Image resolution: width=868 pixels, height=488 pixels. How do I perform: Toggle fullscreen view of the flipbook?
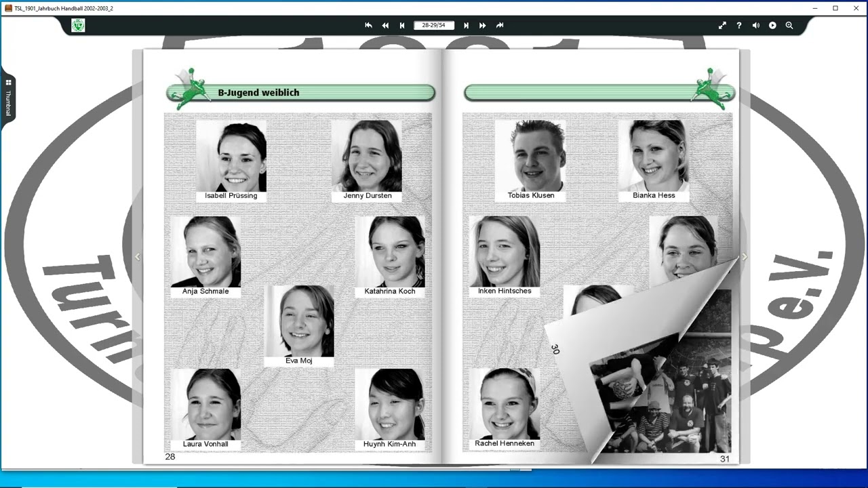[x=722, y=25]
